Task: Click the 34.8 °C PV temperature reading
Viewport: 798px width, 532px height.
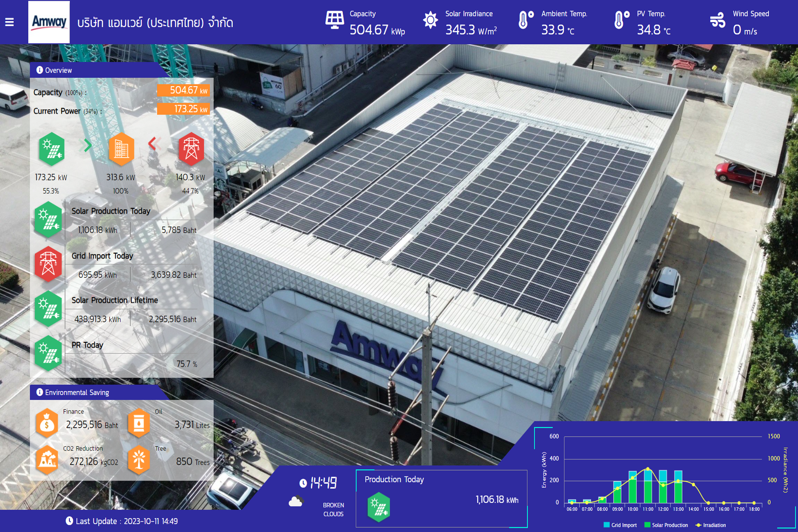Action: (654, 30)
